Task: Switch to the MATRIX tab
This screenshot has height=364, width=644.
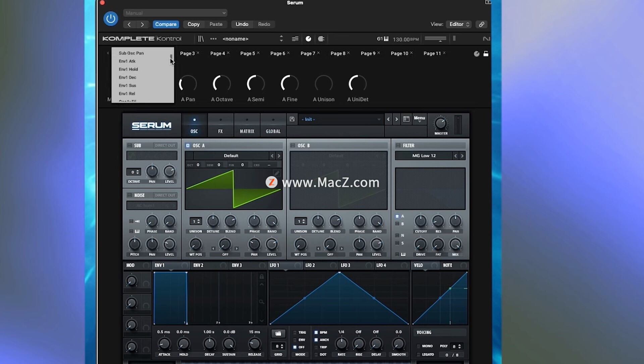Action: point(247,125)
